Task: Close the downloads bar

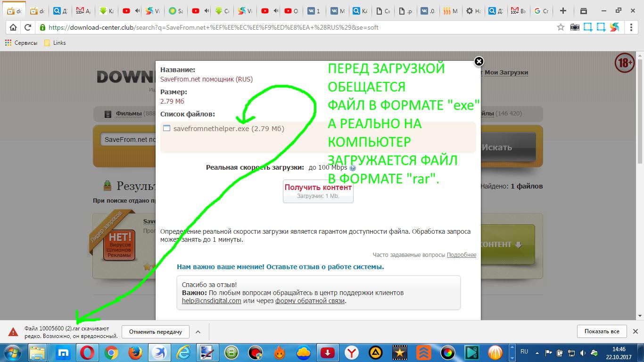Action: [635, 331]
